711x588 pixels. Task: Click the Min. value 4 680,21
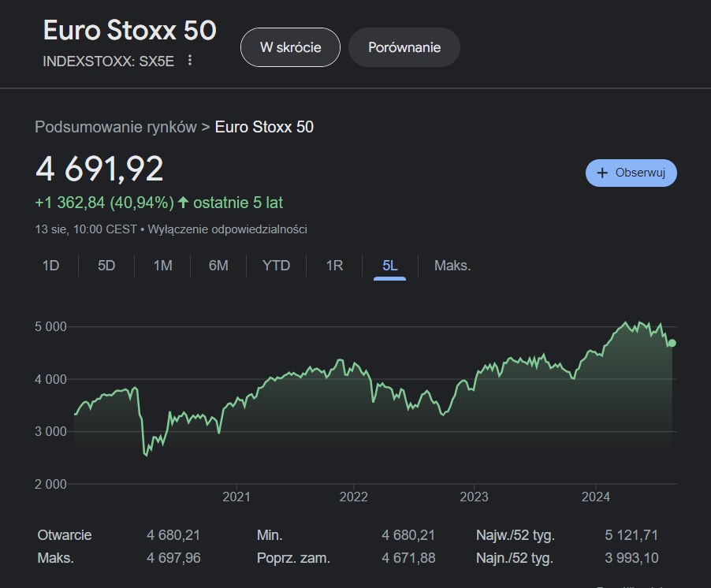point(408,535)
